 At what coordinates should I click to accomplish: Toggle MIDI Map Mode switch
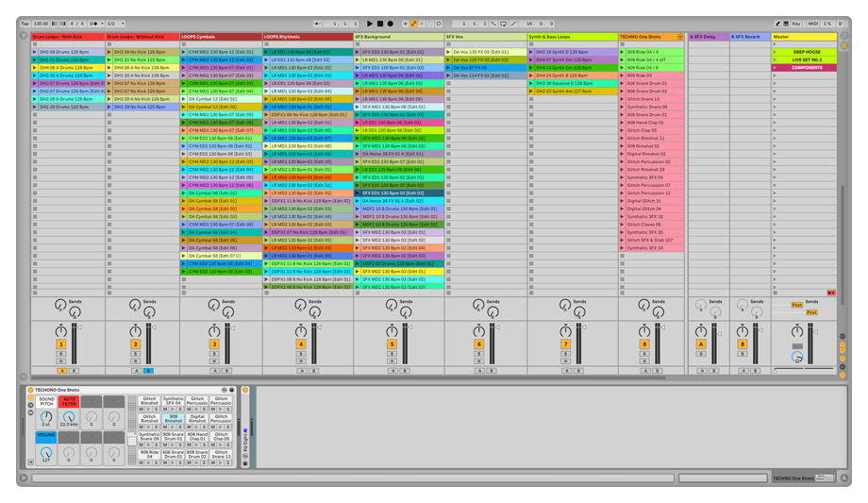(x=812, y=24)
